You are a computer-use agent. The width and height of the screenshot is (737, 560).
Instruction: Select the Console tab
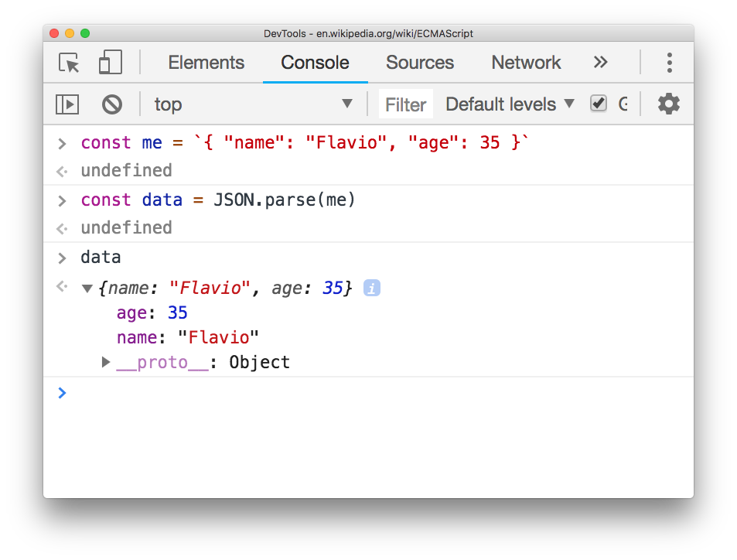(315, 63)
